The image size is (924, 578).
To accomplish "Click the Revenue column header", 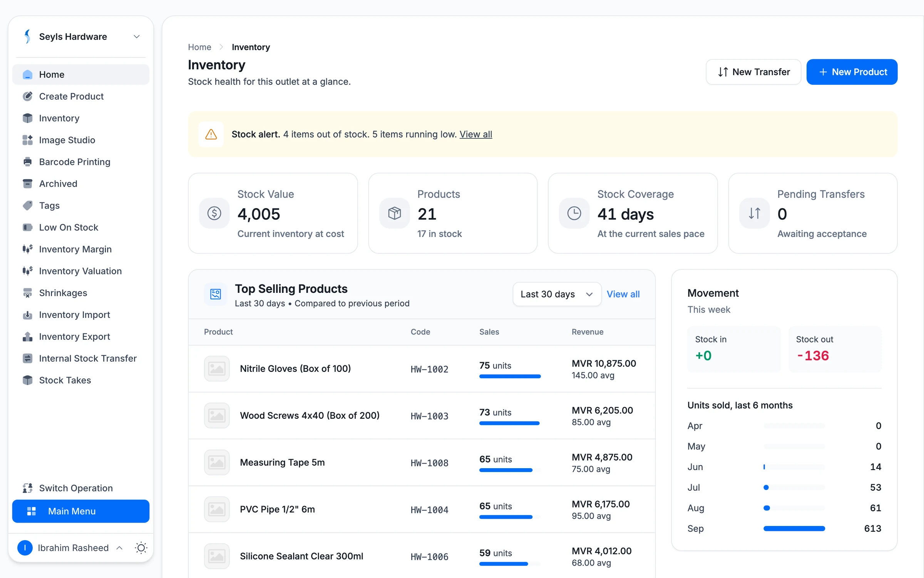I will click(x=587, y=332).
